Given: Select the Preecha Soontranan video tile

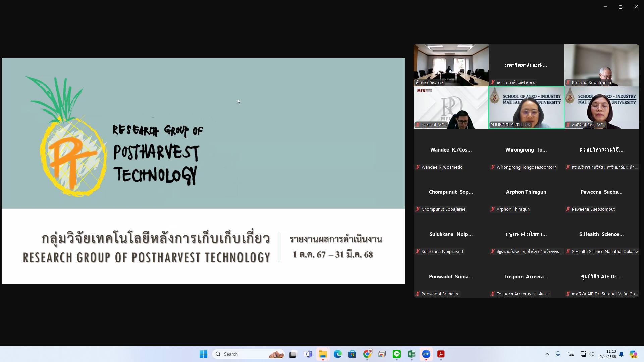Looking at the screenshot, I should (x=601, y=65).
